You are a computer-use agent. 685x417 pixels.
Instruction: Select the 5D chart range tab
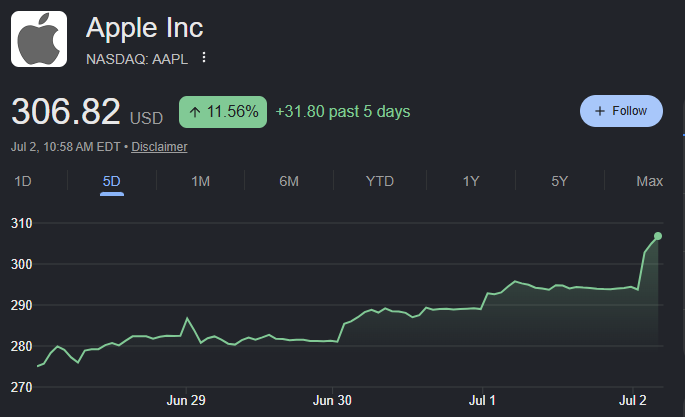pos(111,181)
